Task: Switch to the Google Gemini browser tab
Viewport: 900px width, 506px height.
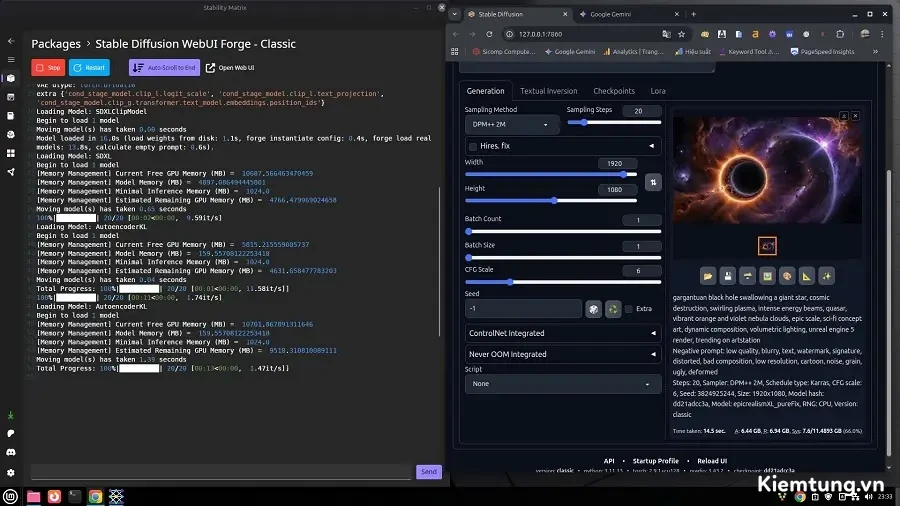Action: coord(629,14)
